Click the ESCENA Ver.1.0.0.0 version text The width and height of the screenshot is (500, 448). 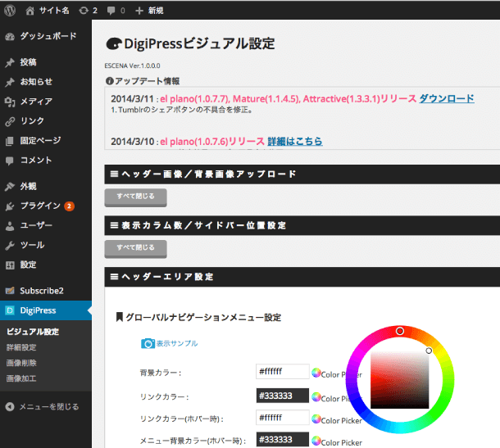click(132, 66)
